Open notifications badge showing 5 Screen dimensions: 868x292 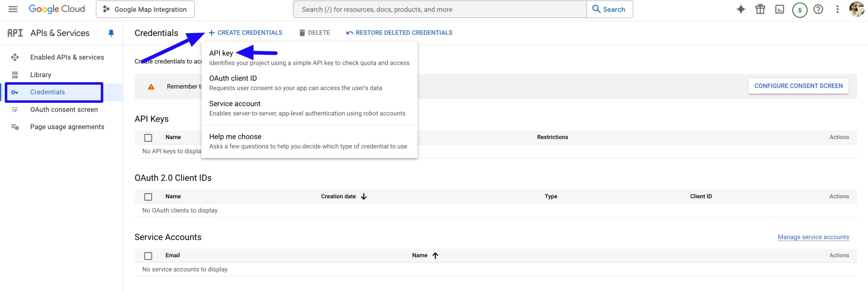800,10
